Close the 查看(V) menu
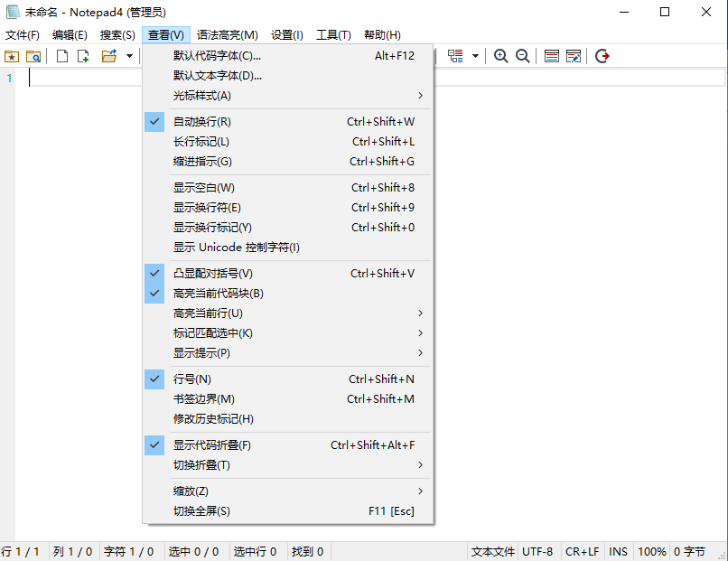The height and width of the screenshot is (561, 728). (166, 35)
